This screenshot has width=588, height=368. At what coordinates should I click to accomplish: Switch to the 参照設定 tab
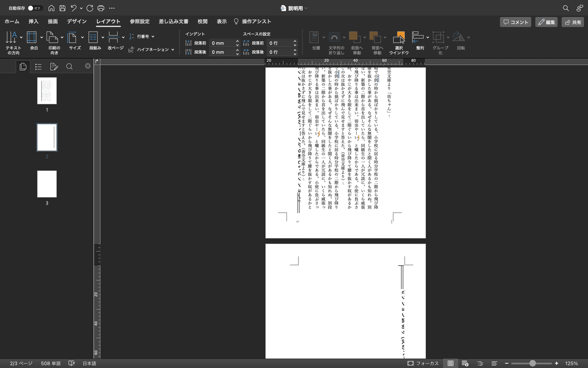point(140,22)
